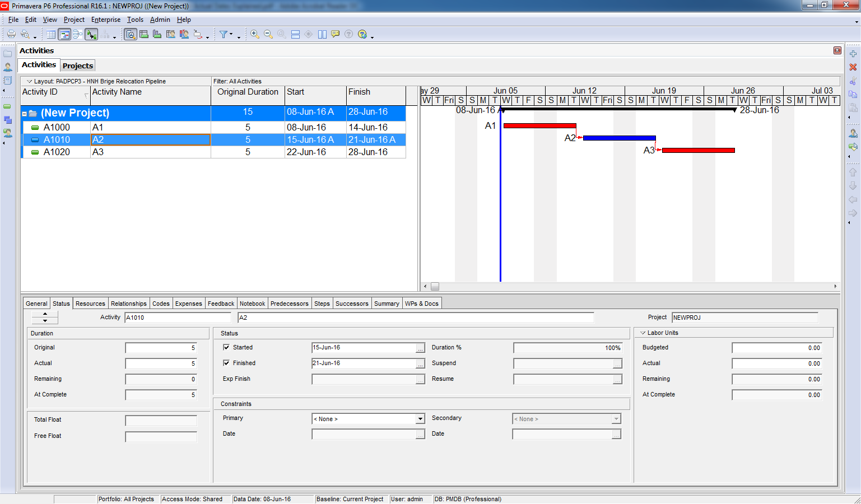
Task: Toggle the Activity Table view icon
Action: coord(51,34)
